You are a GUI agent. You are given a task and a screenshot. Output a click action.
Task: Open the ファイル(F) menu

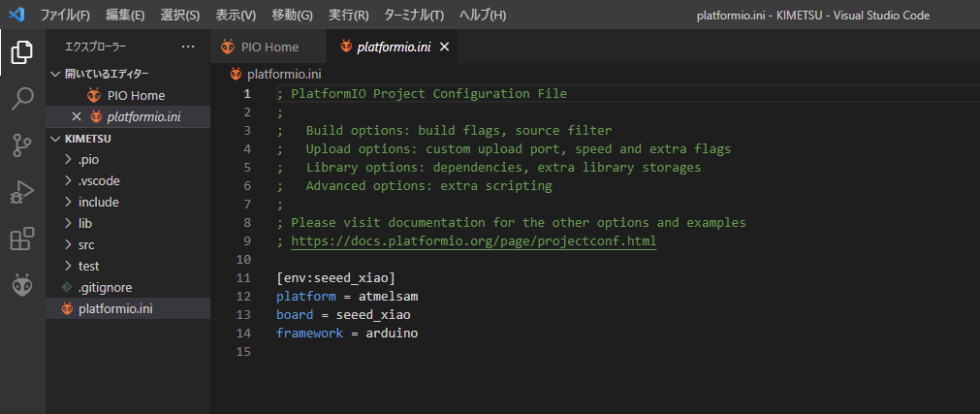click(65, 16)
